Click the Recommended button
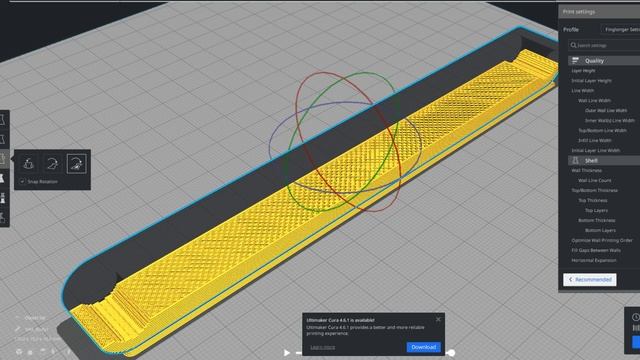The image size is (640, 360). pyautogui.click(x=590, y=280)
